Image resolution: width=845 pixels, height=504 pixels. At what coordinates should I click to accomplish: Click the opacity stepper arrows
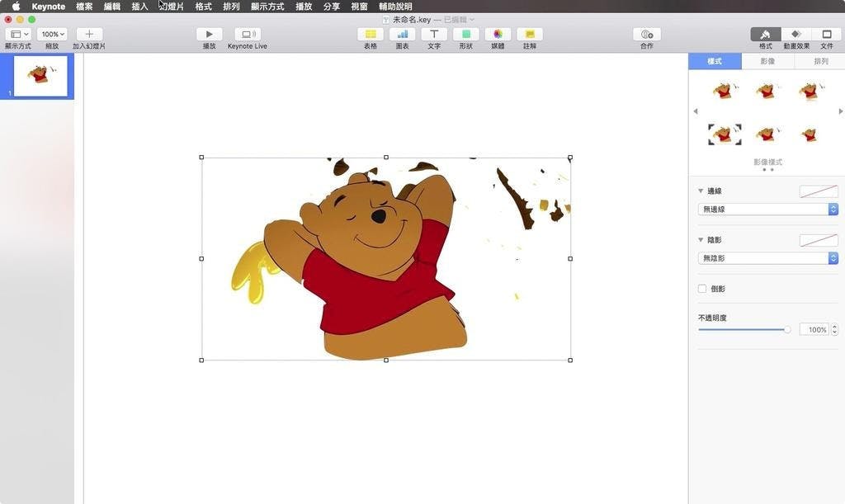coord(835,330)
